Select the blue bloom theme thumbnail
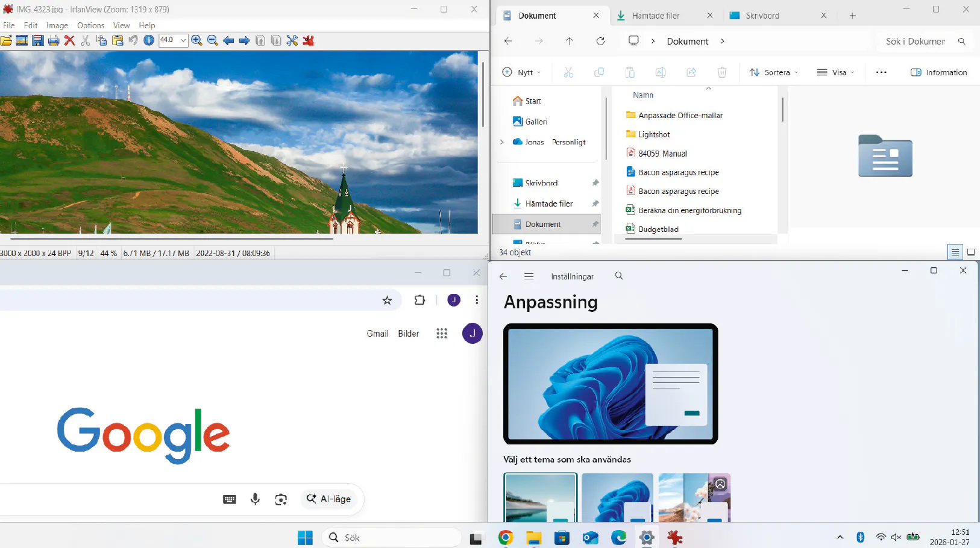 [x=617, y=497]
